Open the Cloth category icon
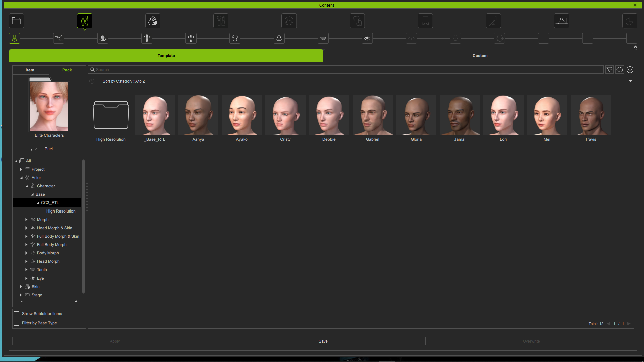Screen dimensions: 644x362 pos(357,21)
